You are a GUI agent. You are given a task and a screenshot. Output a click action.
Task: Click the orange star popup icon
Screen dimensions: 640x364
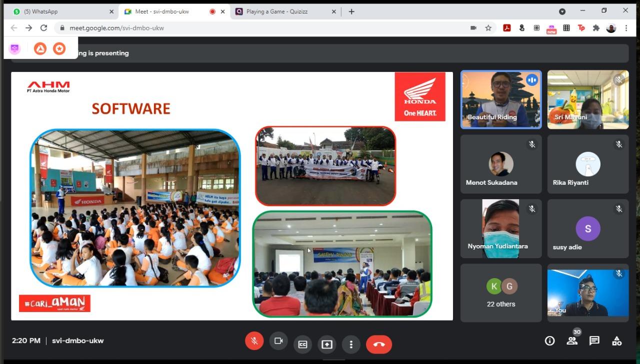[x=59, y=48]
